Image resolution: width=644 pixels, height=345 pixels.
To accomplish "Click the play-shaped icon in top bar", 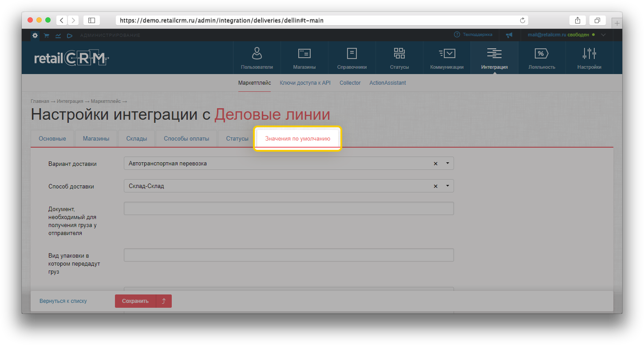I will (70, 35).
